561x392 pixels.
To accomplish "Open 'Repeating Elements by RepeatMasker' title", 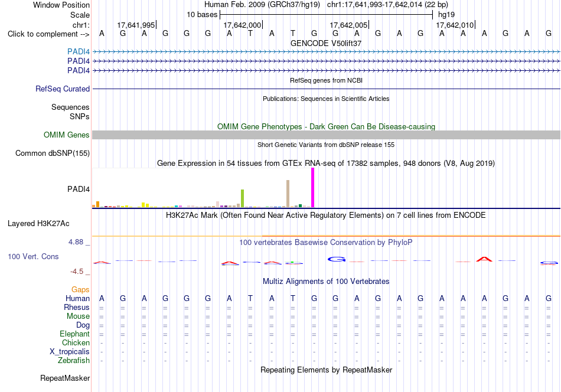I will coord(326,370).
